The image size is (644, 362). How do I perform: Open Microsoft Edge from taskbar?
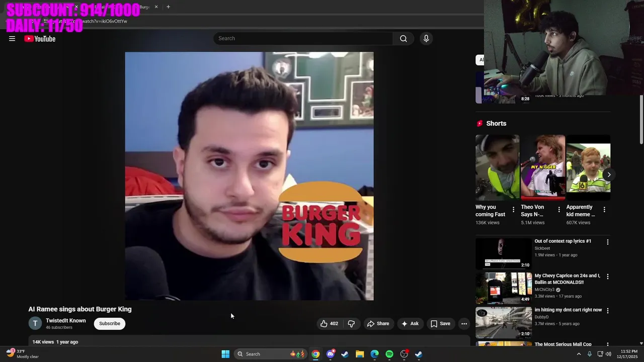(x=374, y=354)
